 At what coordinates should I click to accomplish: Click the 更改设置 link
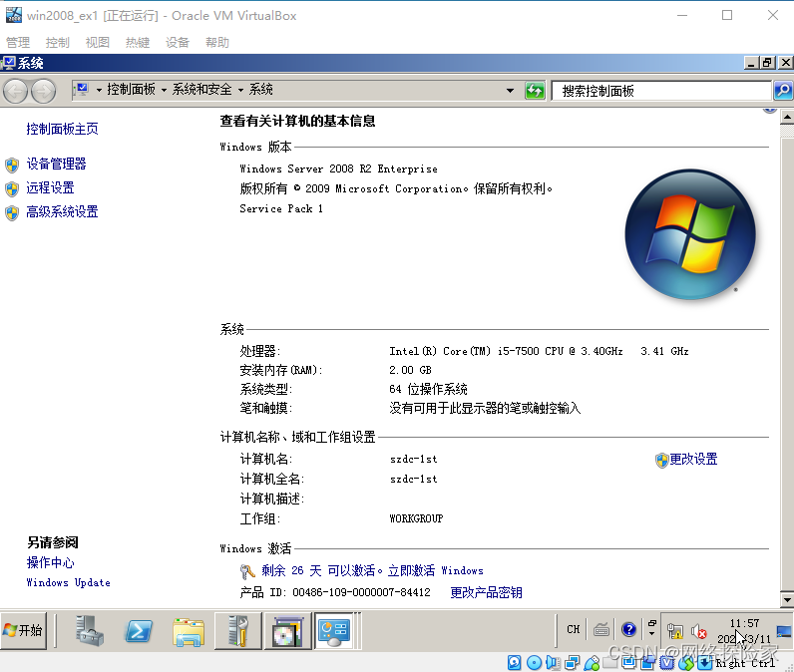click(693, 460)
